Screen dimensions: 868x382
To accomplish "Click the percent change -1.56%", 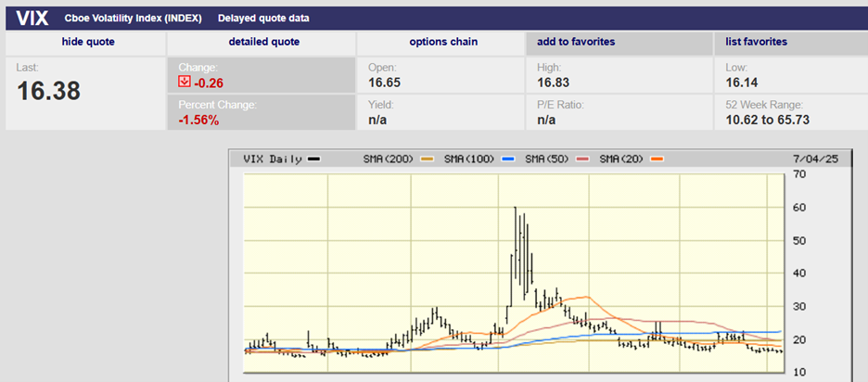I will (198, 120).
